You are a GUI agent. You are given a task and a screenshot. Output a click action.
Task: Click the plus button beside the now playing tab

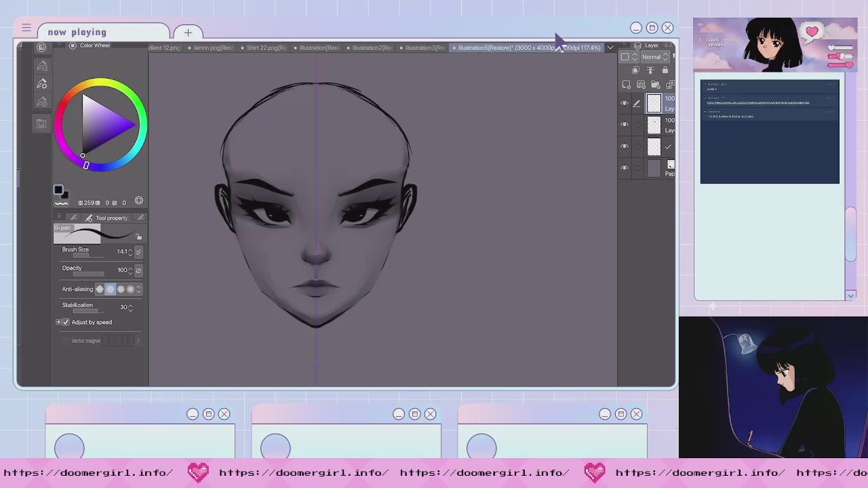[188, 32]
